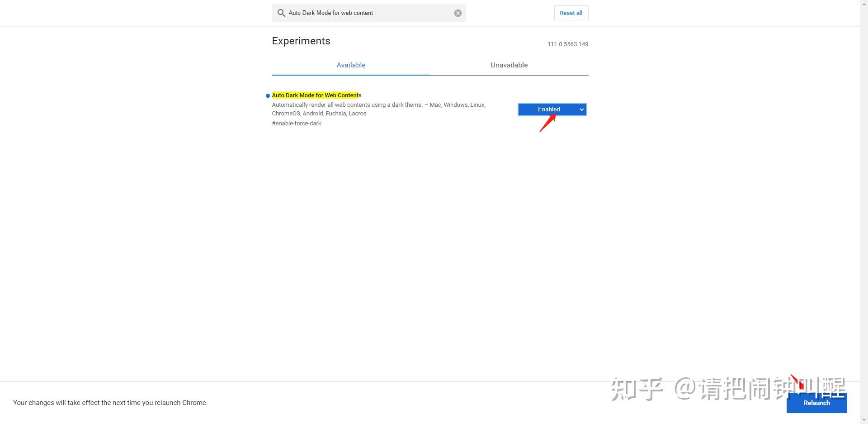Screen dimensions: 868x424
Task: Click the magnifier icon in the search box
Action: click(281, 13)
